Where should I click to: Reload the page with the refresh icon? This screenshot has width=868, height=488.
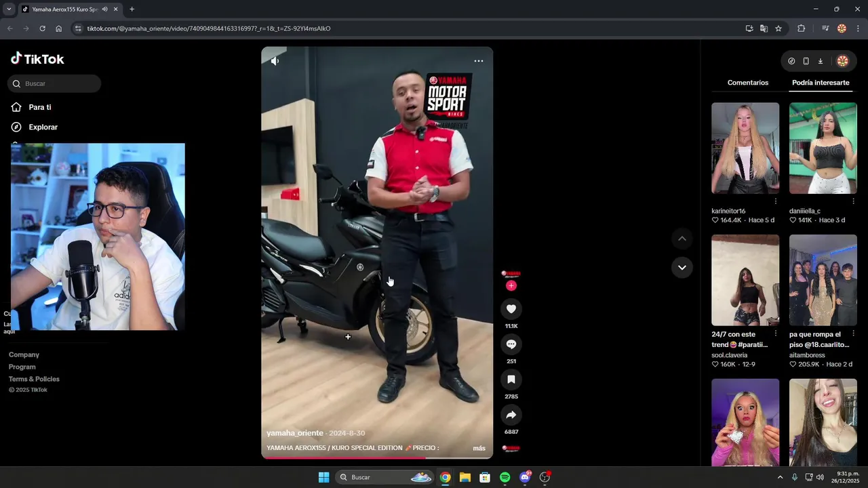[42, 28]
